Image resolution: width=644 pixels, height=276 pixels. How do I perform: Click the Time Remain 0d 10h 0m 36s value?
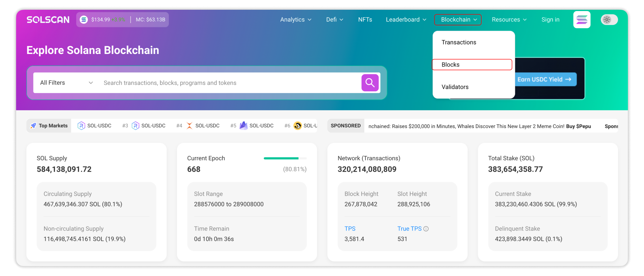click(214, 239)
